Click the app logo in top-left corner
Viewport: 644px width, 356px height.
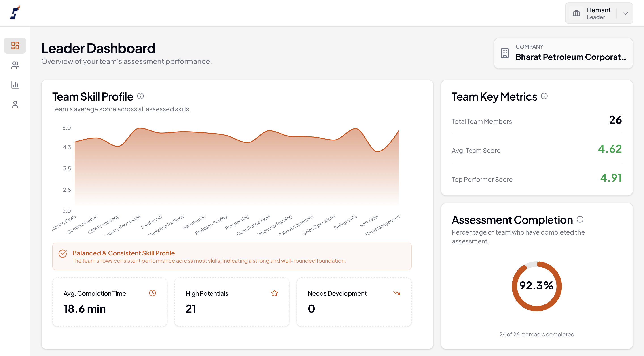pos(15,13)
